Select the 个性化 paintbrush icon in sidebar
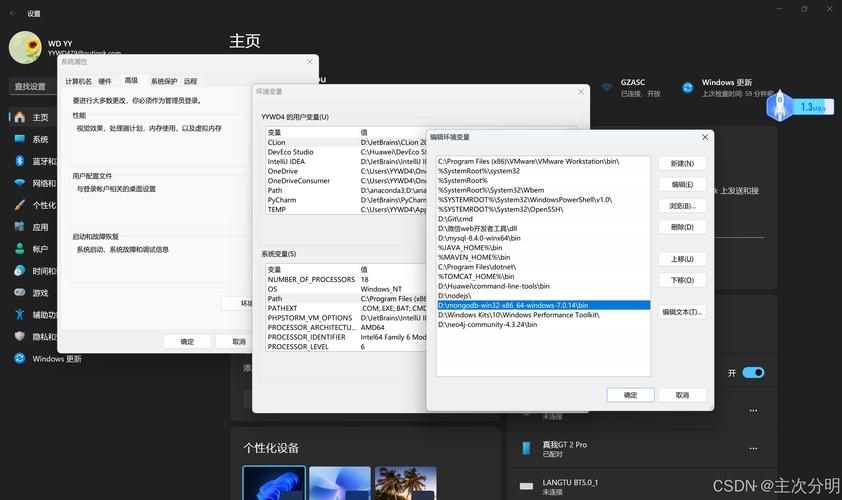This screenshot has width=842, height=500. (20, 205)
